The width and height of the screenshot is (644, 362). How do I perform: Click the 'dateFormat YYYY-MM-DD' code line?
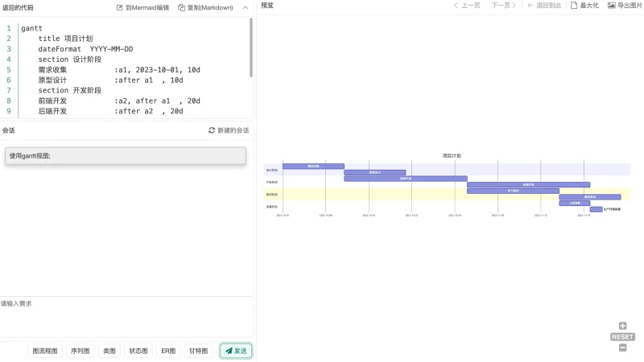85,49
